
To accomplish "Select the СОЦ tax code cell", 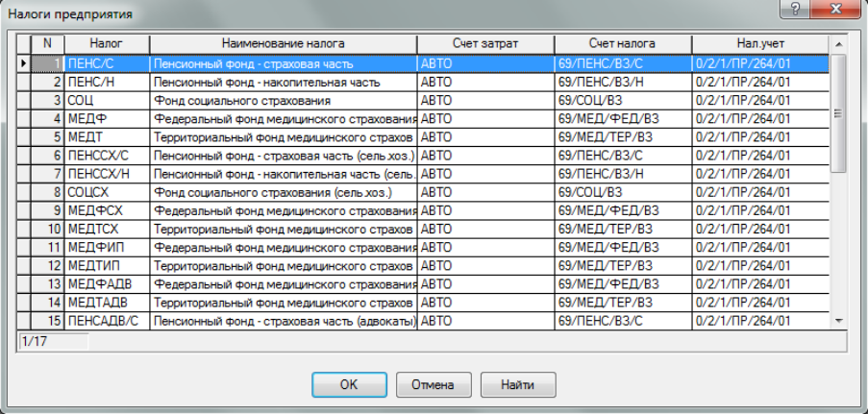I will [106, 100].
